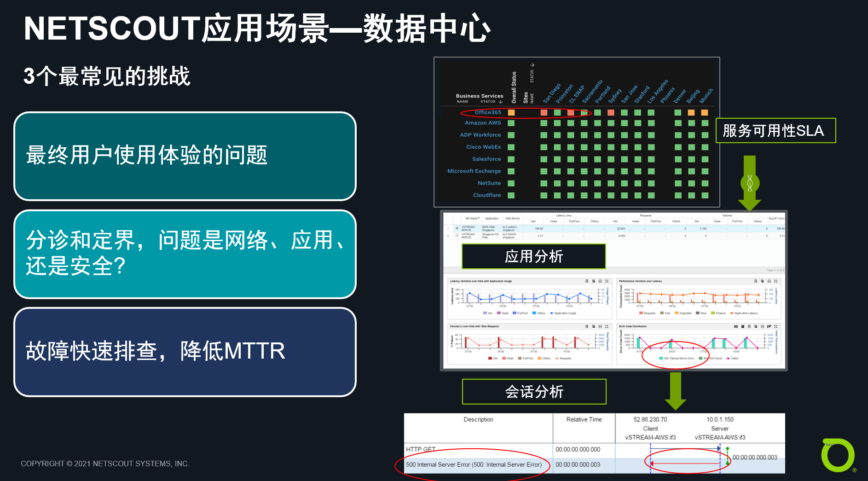Click Office365 red San Diego status square
The width and height of the screenshot is (868, 481).
point(544,112)
